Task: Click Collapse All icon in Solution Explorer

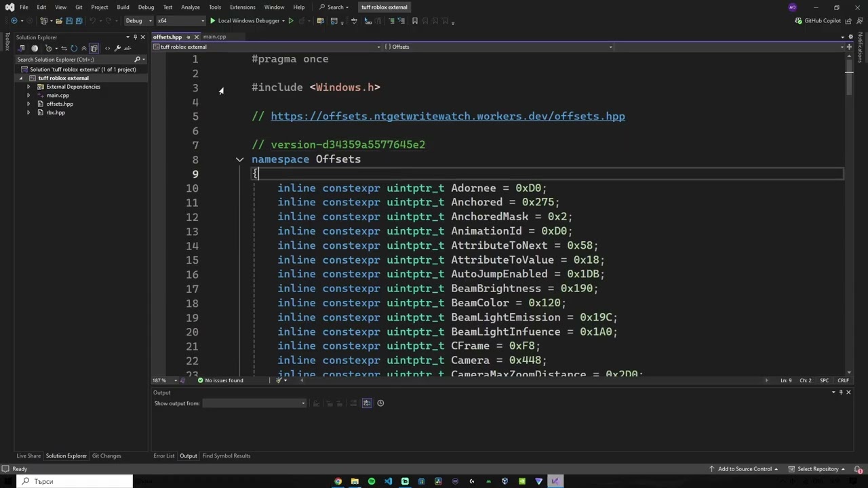Action: [x=83, y=48]
